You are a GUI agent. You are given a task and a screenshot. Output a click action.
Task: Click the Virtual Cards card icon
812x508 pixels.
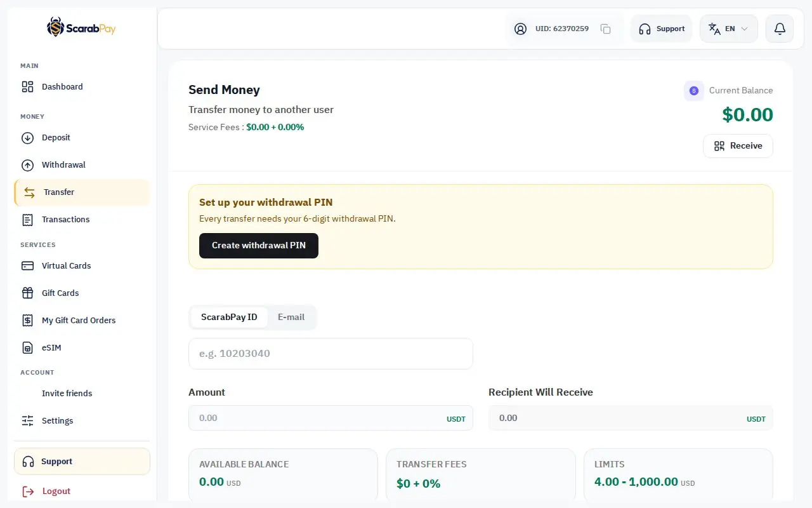click(x=27, y=266)
